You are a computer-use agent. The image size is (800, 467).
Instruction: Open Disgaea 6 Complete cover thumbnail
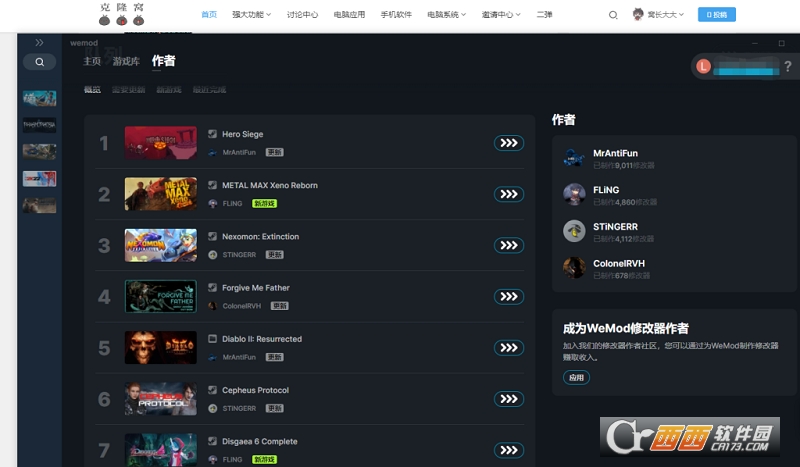pyautogui.click(x=161, y=450)
